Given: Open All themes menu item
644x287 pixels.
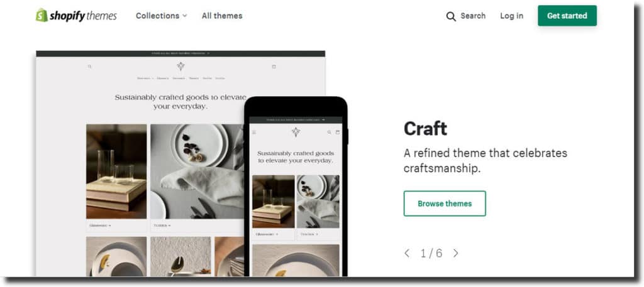Looking at the screenshot, I should (222, 16).
